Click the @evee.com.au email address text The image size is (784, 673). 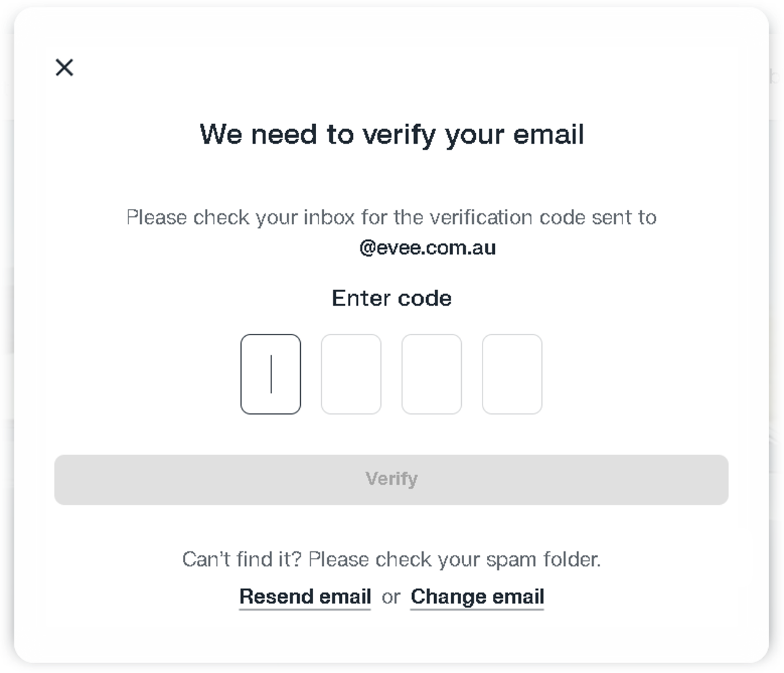point(427,248)
